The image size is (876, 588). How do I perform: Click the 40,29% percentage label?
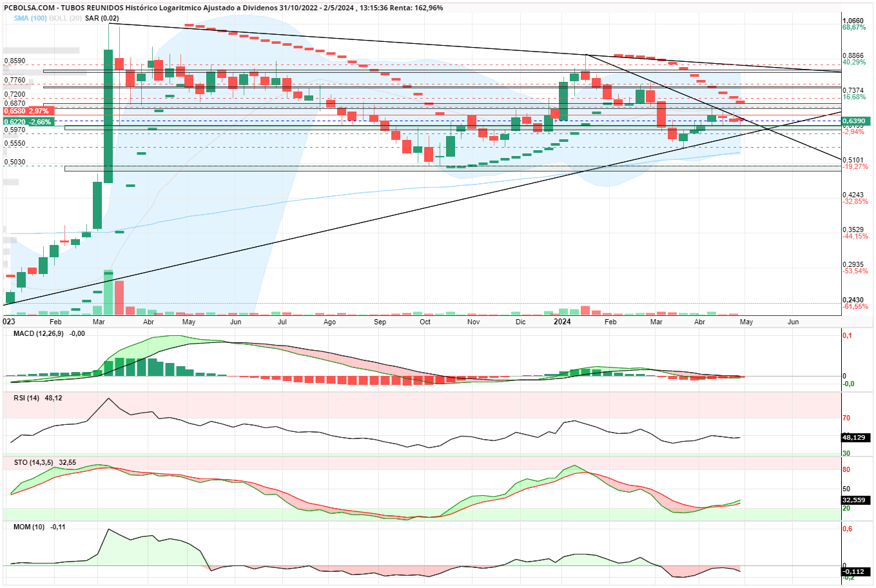[854, 63]
